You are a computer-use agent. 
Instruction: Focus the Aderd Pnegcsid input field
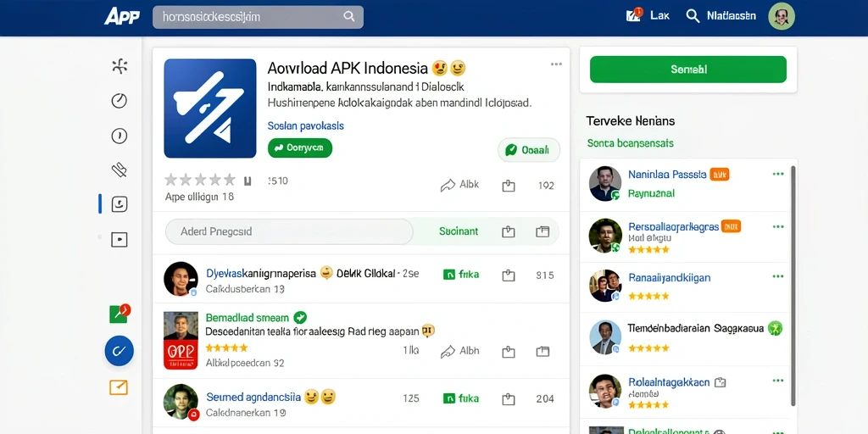[289, 231]
